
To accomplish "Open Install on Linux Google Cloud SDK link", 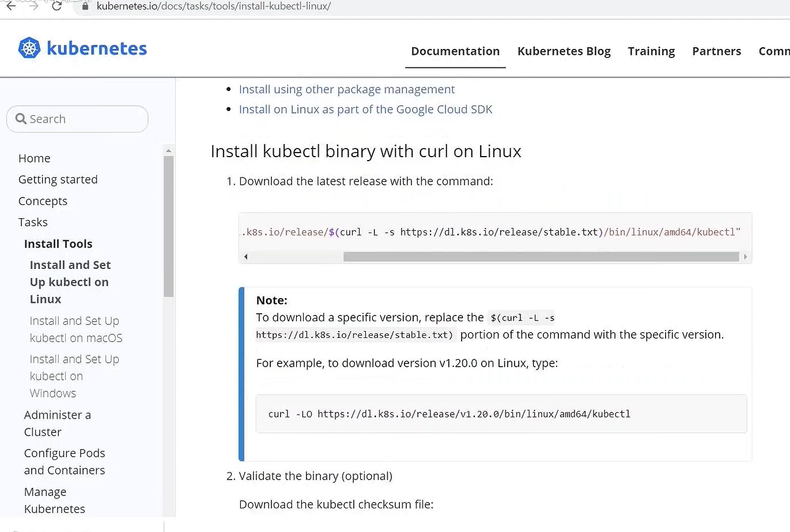I will [366, 109].
